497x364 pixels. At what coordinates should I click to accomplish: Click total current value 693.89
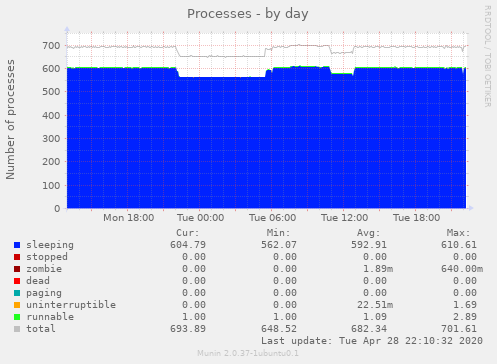tap(188, 329)
